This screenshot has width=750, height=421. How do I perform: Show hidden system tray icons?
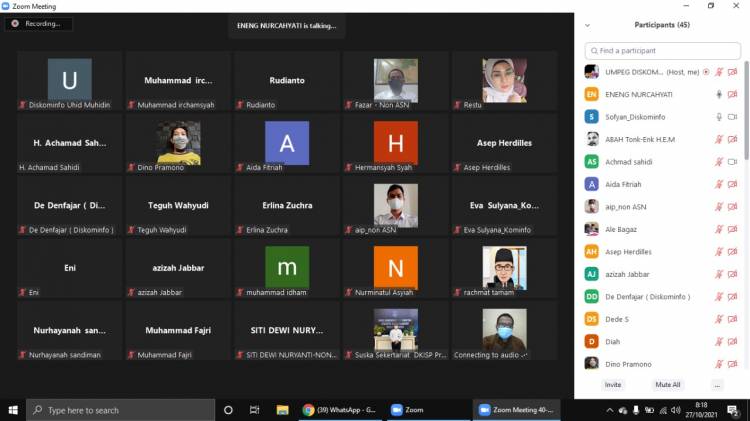[x=610, y=410]
